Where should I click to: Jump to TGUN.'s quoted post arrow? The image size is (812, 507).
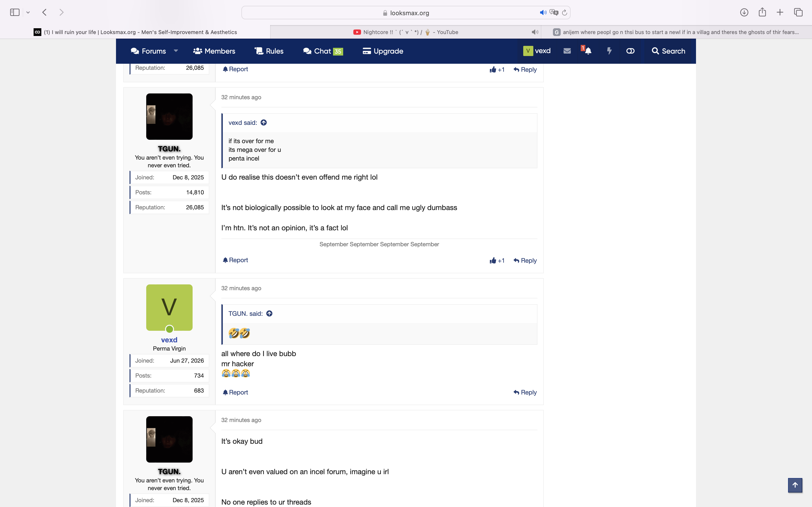pos(269,314)
